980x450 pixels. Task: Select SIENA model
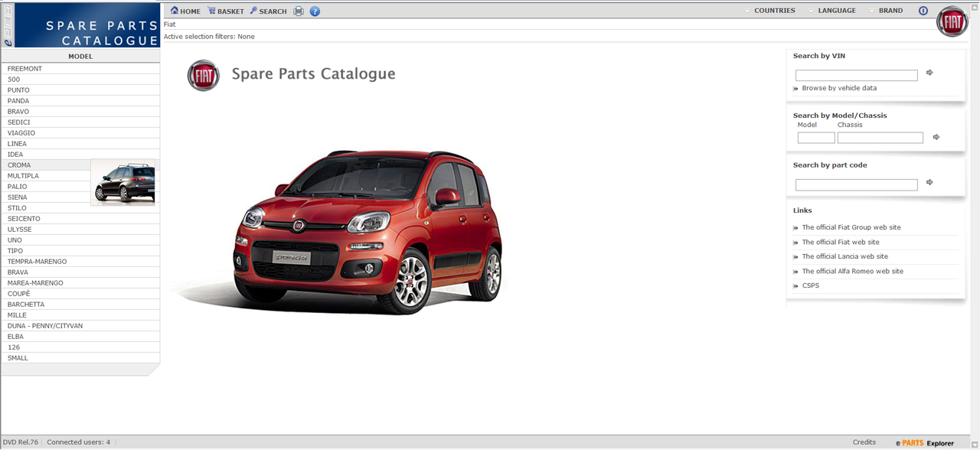pos(46,197)
